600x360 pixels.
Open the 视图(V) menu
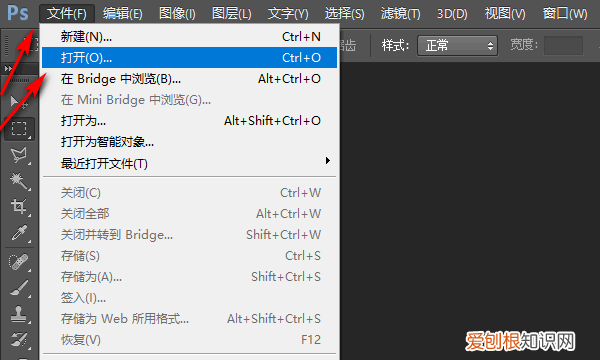click(505, 14)
